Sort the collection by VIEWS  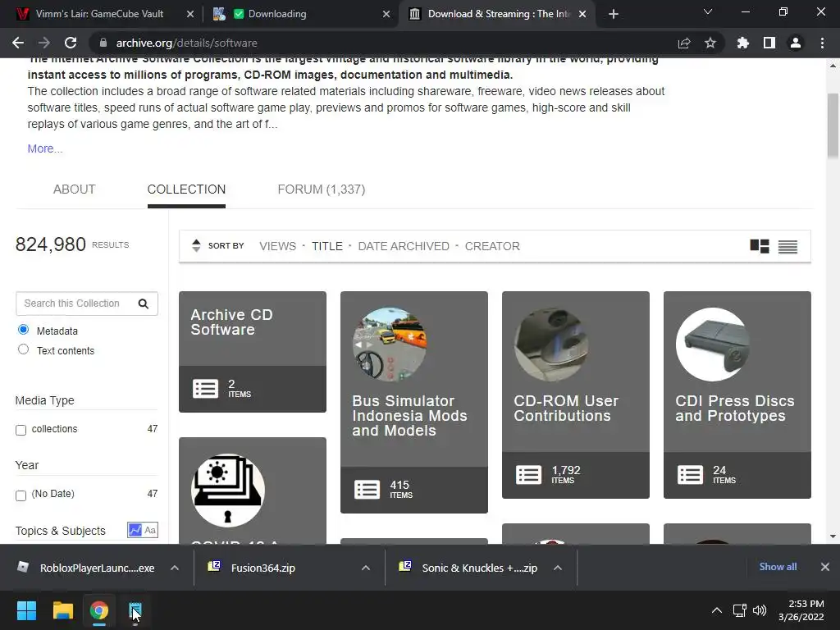pos(277,246)
